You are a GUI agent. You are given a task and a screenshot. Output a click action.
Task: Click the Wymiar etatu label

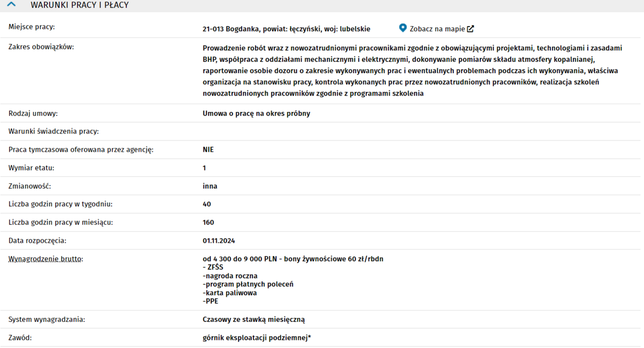click(x=31, y=168)
